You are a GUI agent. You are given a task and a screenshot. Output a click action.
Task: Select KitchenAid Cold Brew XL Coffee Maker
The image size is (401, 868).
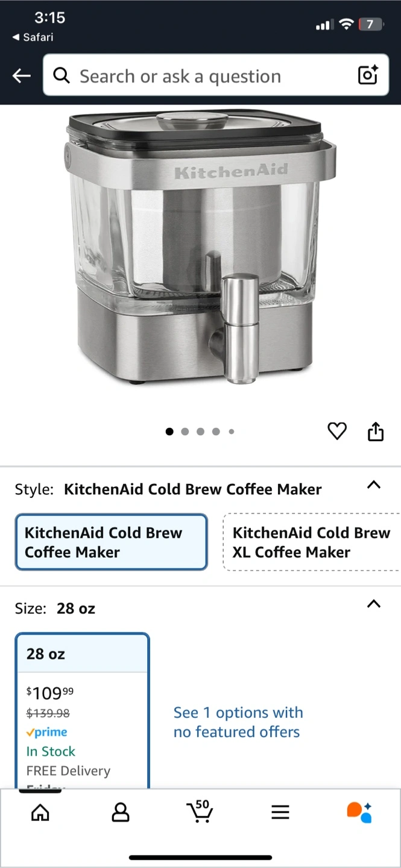312,542
